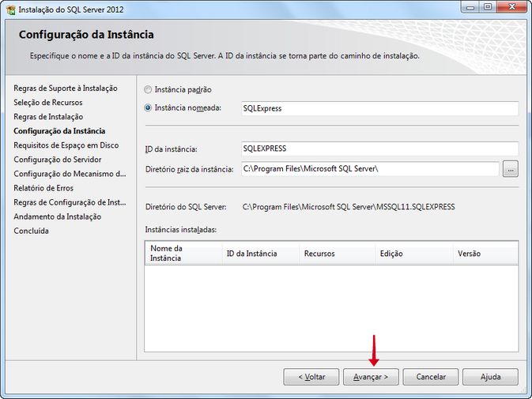Click the Instâncias instaladas label

pos(180,229)
